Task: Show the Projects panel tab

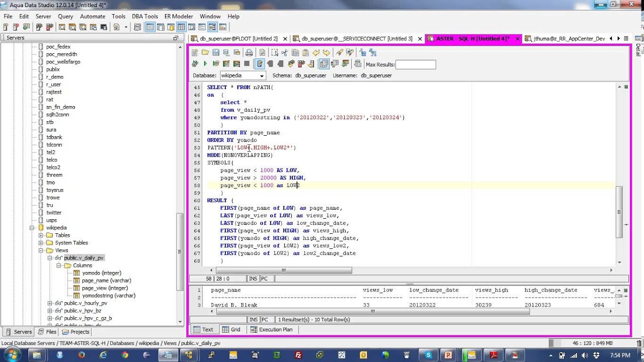Action: pos(76,332)
